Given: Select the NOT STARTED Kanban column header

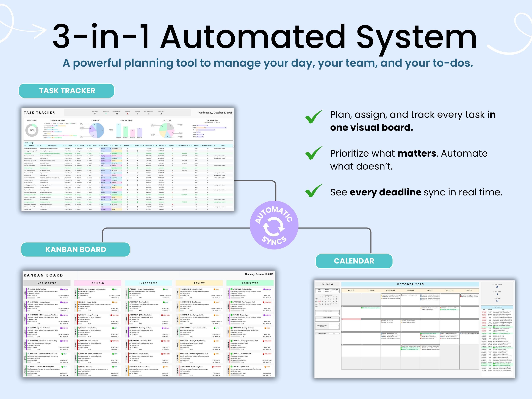Looking at the screenshot, I should coord(47,283).
